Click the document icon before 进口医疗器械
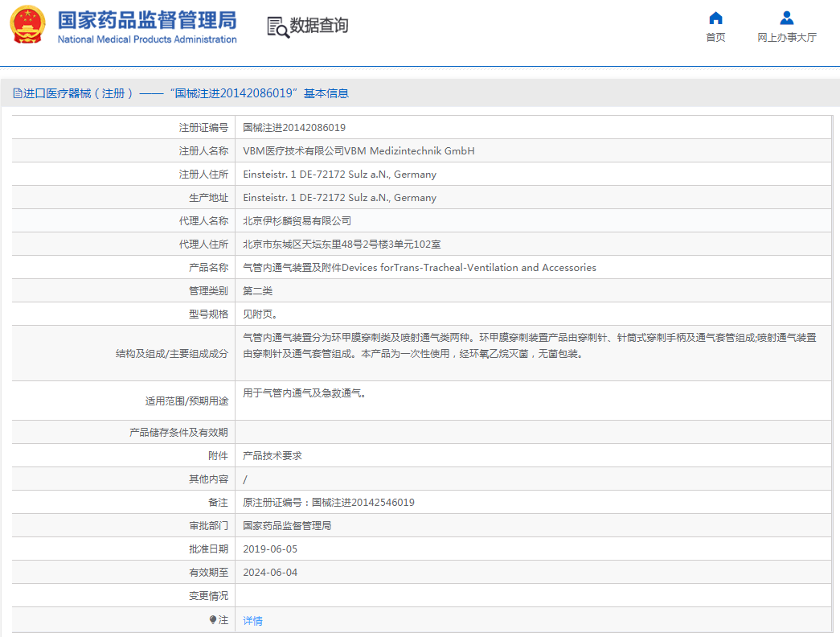Screen dimensions: 840x637 coord(17,93)
